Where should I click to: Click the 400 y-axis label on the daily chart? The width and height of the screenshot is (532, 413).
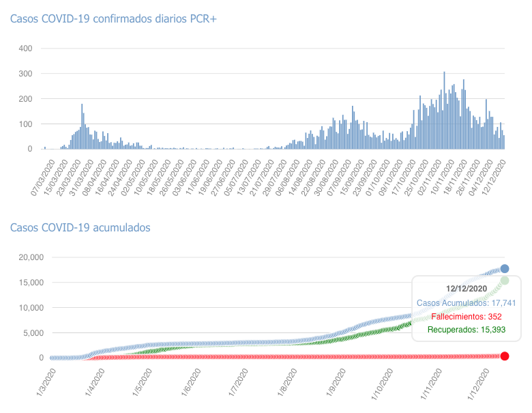click(25, 48)
